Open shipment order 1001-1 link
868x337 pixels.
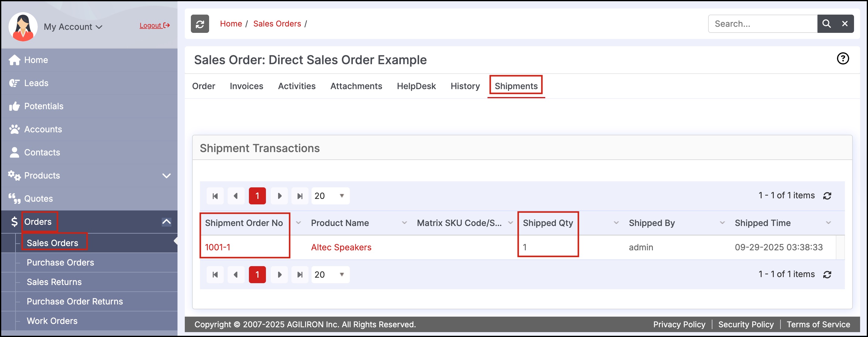pos(218,247)
